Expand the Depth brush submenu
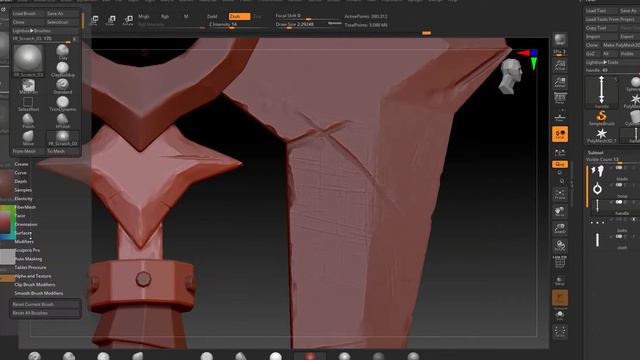 coord(21,181)
